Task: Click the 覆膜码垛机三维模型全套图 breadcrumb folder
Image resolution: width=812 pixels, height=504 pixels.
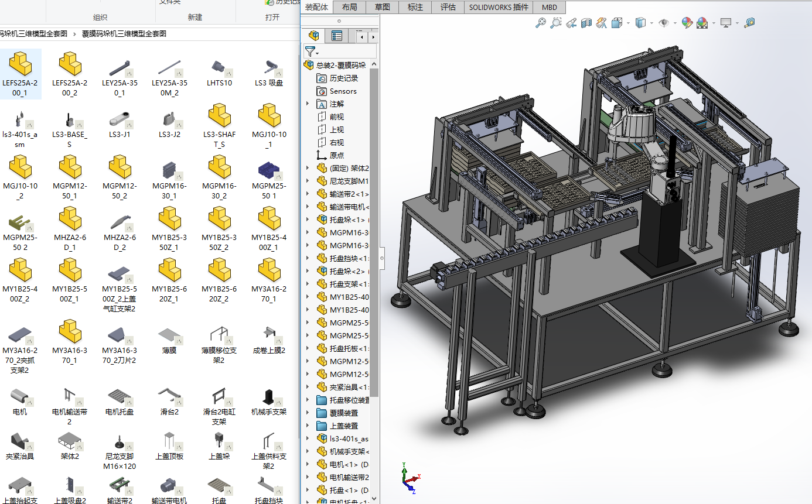Action: [x=124, y=34]
